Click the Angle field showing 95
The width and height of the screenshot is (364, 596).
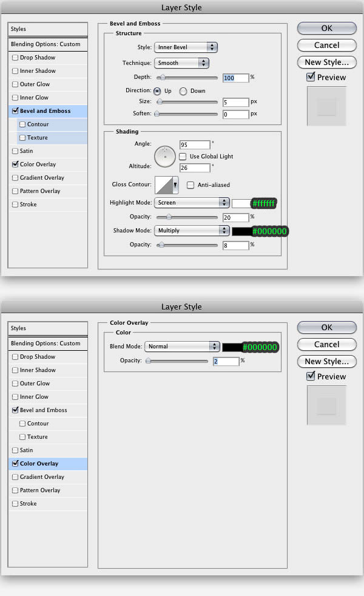(195, 145)
